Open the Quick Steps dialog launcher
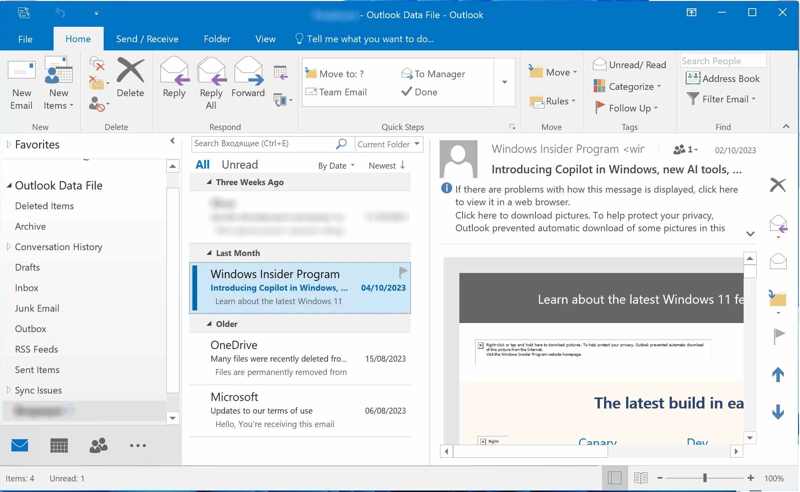The width and height of the screenshot is (800, 492). (x=512, y=127)
